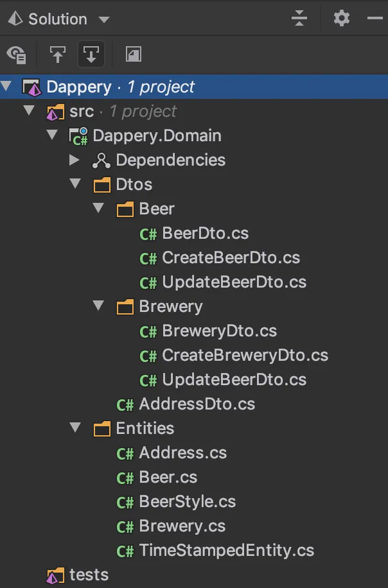Hide the Solution tool window
Viewport: 388px width, 588px height.
pyautogui.click(x=375, y=18)
